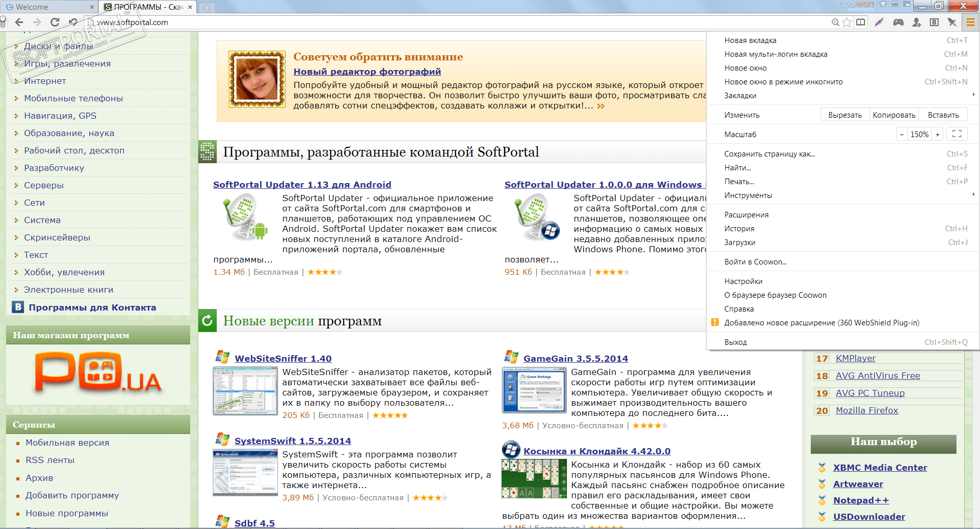Screen dimensions: 980x529
Task: Expand the Закладки submenu
Action: 843,96
